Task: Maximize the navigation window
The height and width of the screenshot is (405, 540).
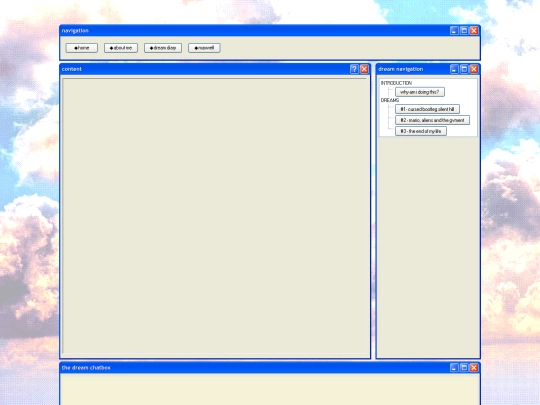Action: pyautogui.click(x=464, y=31)
